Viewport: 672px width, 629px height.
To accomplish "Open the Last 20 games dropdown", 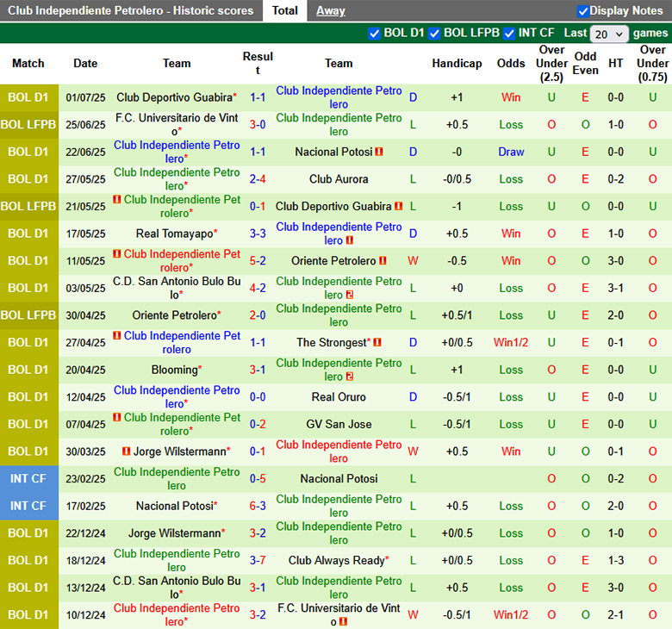I will 608,34.
